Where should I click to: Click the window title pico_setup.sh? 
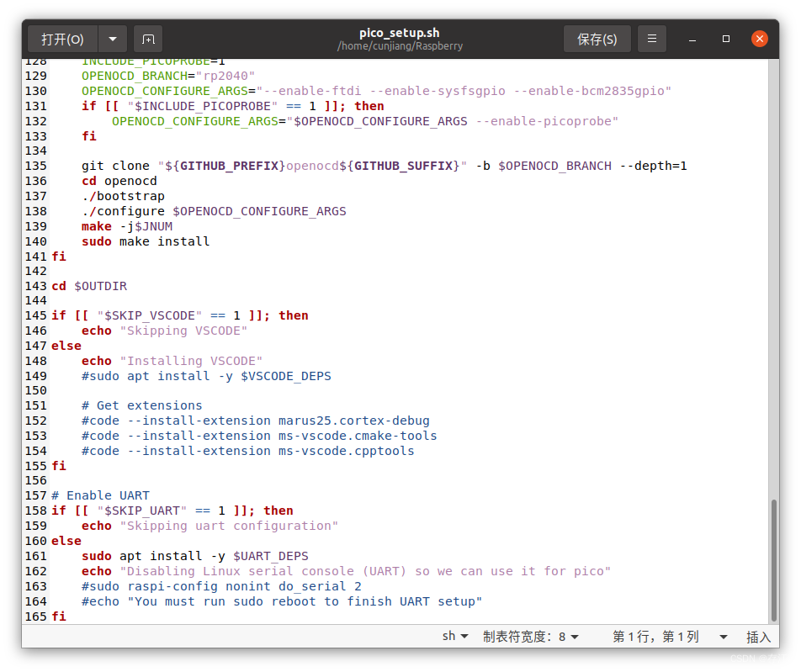point(399,32)
